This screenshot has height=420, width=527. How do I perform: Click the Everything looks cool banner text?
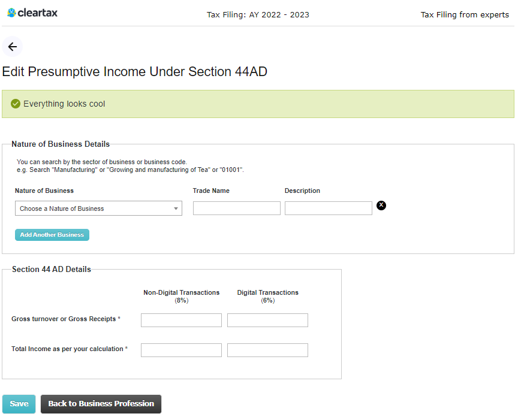pyautogui.click(x=64, y=104)
